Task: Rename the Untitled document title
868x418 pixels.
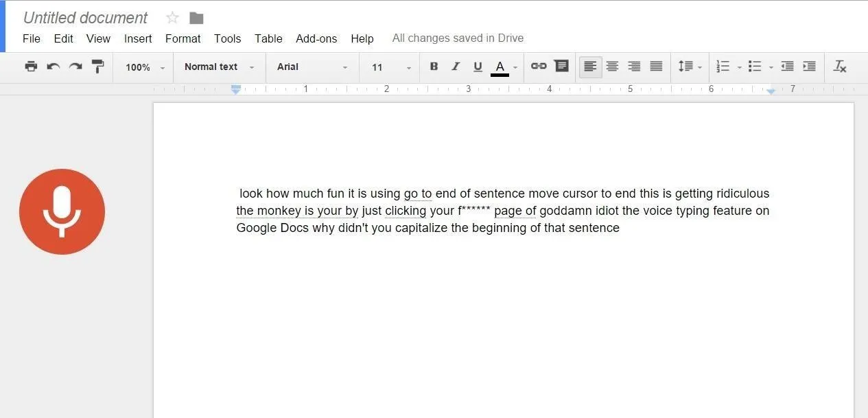Action: tap(85, 18)
